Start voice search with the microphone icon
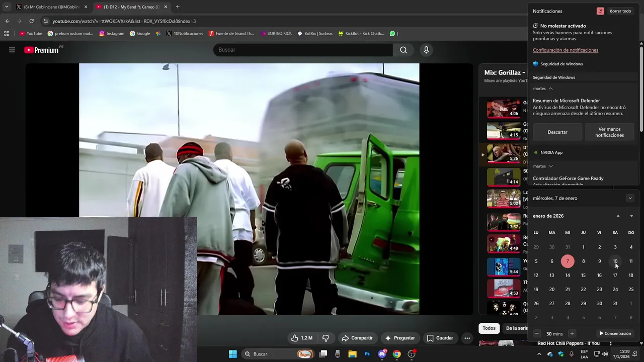The height and width of the screenshot is (362, 644). [x=426, y=50]
